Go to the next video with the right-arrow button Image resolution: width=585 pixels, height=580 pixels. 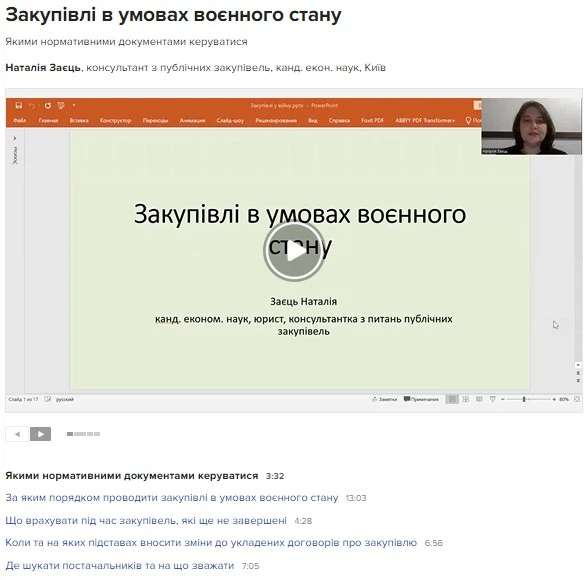pyautogui.click(x=40, y=434)
